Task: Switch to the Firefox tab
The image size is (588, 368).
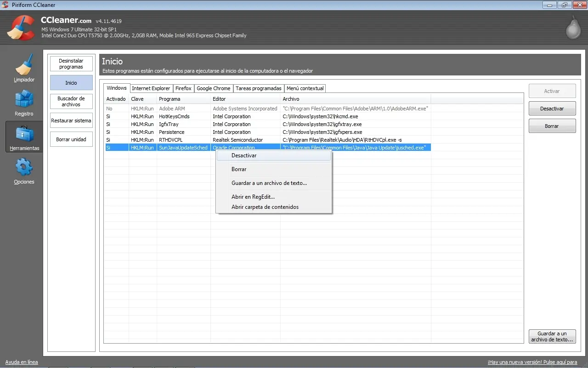Action: [183, 88]
